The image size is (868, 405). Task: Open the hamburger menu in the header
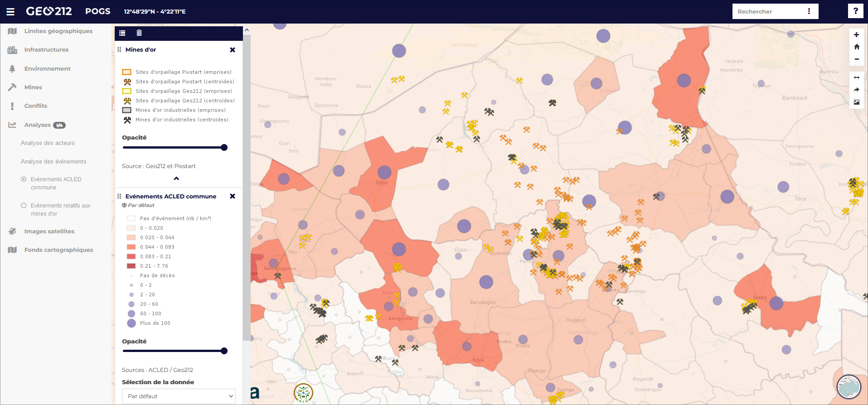(10, 12)
